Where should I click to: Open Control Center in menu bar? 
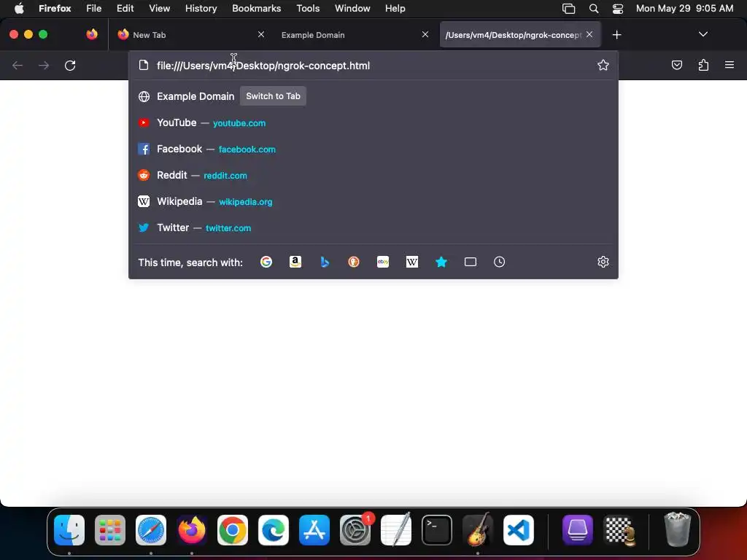(x=618, y=9)
